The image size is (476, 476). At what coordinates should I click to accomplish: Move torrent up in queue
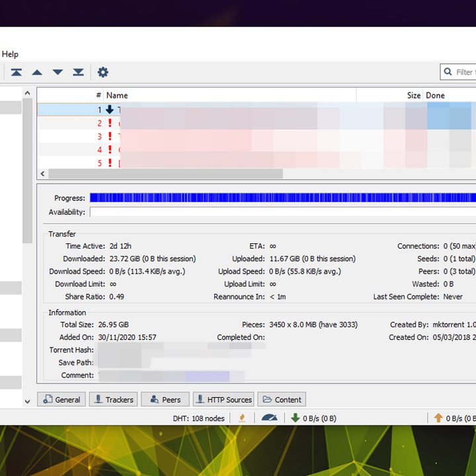click(x=37, y=72)
